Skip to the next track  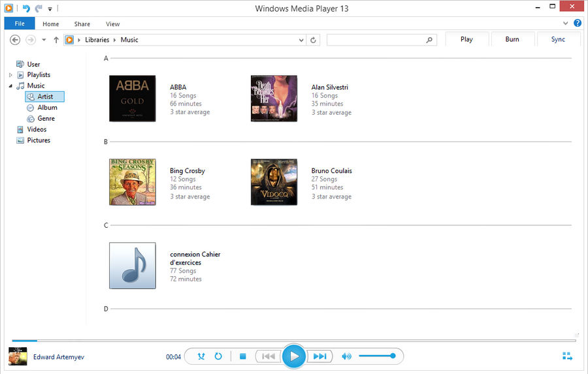pyautogui.click(x=319, y=356)
